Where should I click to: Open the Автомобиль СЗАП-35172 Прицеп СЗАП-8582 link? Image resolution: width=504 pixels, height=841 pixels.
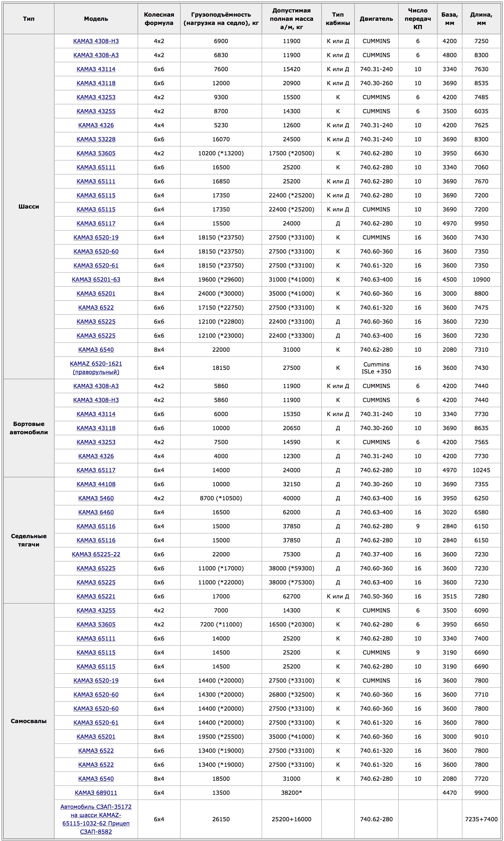point(96,819)
